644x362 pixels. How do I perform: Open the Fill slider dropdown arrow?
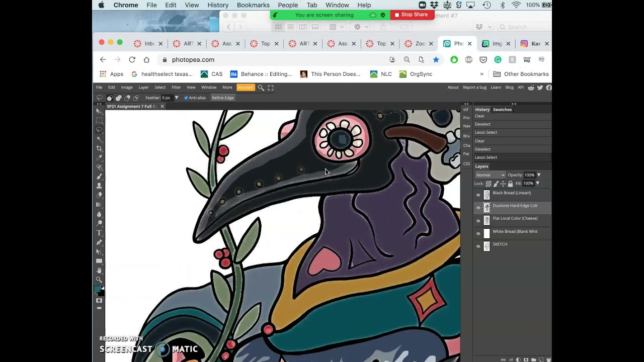click(x=537, y=184)
